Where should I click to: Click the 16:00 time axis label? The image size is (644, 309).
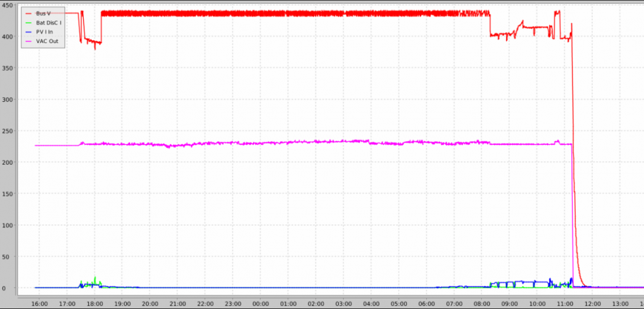(39, 304)
